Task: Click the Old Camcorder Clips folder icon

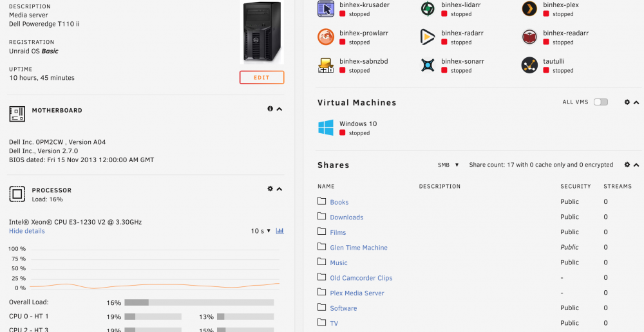Action: pyautogui.click(x=321, y=277)
